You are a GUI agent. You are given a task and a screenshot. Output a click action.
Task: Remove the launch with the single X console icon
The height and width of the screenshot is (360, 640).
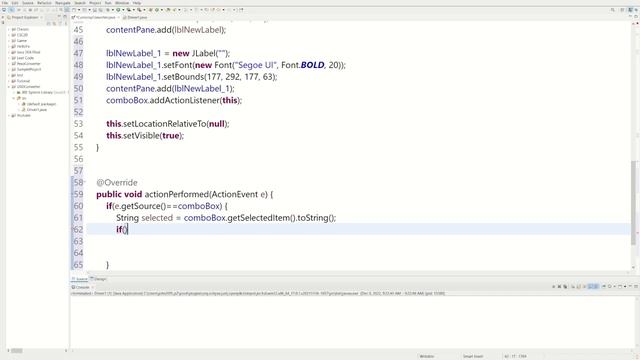pyautogui.click(x=559, y=287)
